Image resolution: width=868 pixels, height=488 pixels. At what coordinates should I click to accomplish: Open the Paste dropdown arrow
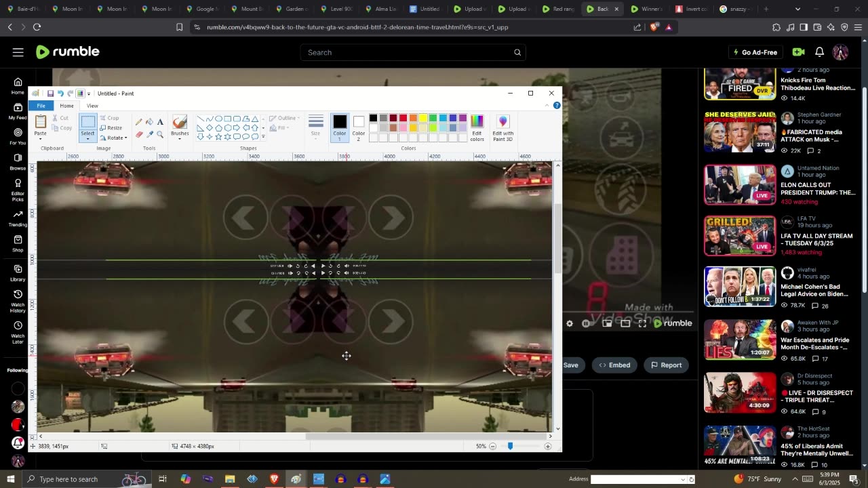tap(41, 139)
